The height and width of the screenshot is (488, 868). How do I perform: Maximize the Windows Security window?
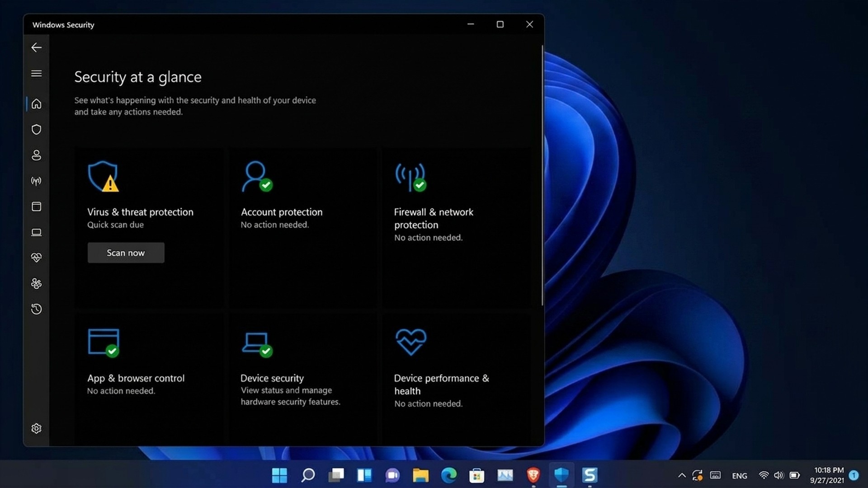pos(500,24)
